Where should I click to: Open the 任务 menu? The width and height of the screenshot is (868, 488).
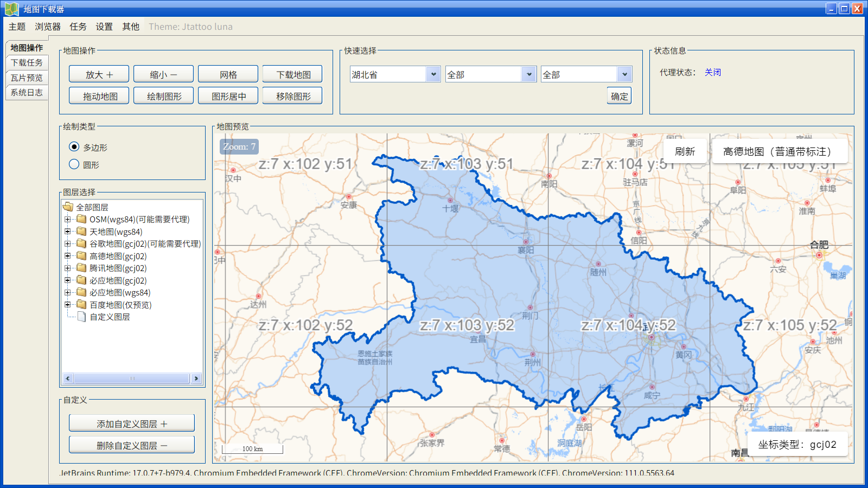[x=78, y=27]
